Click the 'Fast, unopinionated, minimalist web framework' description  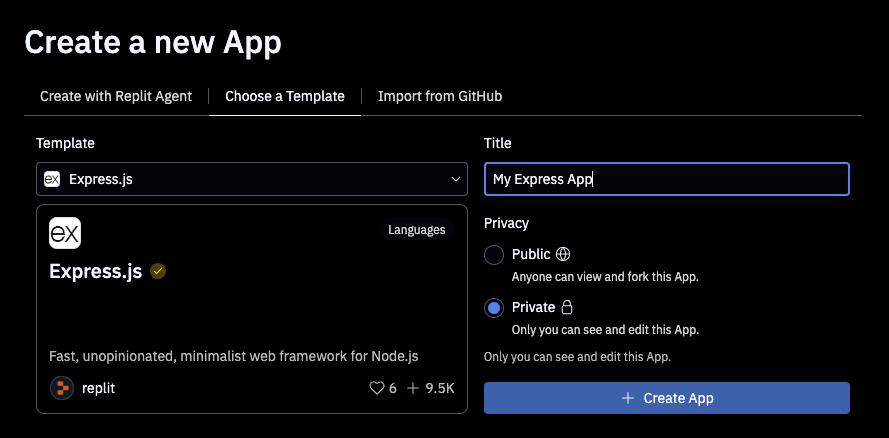coord(234,356)
